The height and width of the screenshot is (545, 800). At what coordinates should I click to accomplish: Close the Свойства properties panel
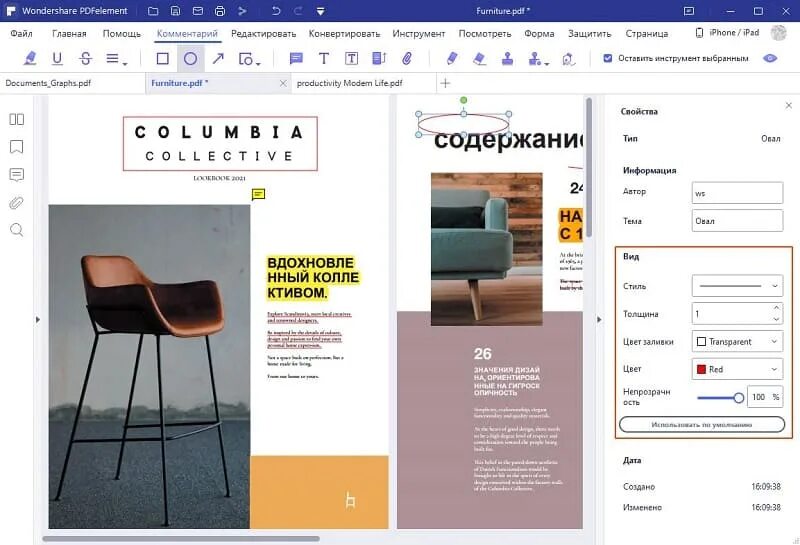[x=788, y=105]
